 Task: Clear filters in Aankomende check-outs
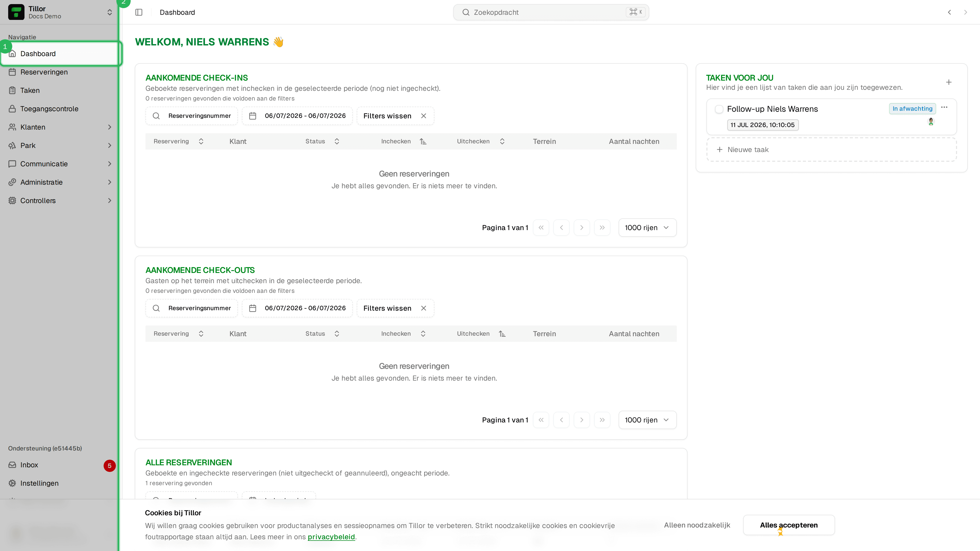click(x=395, y=308)
